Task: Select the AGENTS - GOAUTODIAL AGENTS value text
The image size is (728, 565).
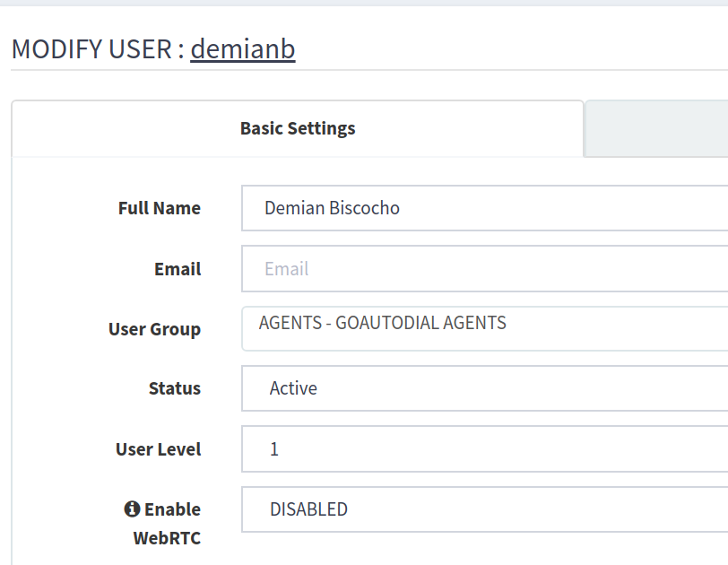Action: tap(383, 323)
